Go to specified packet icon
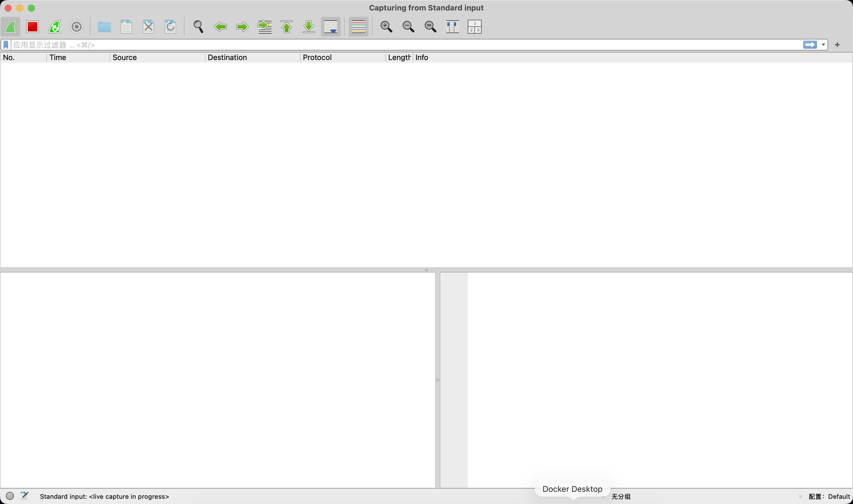 pos(265,26)
